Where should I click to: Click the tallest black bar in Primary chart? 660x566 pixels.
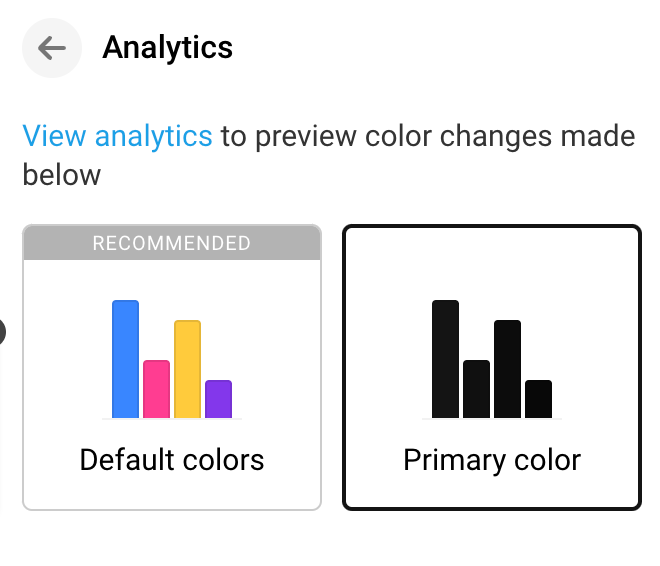click(445, 359)
